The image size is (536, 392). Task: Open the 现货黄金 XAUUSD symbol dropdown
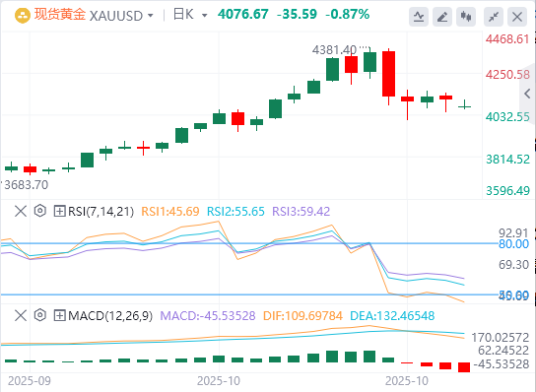pos(94,16)
